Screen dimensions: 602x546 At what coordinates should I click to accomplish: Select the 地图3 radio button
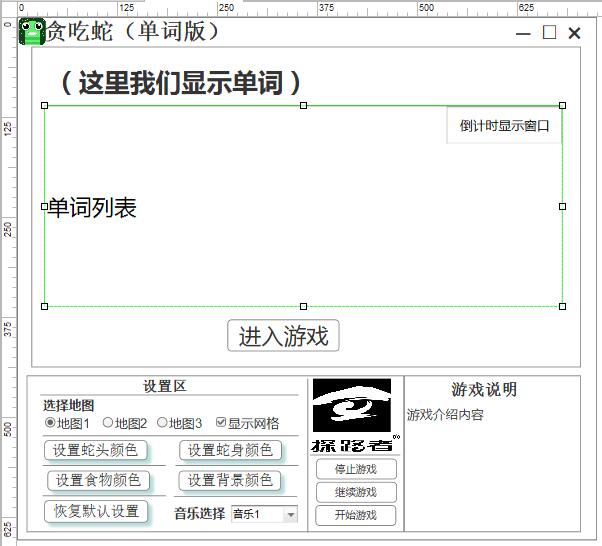162,423
